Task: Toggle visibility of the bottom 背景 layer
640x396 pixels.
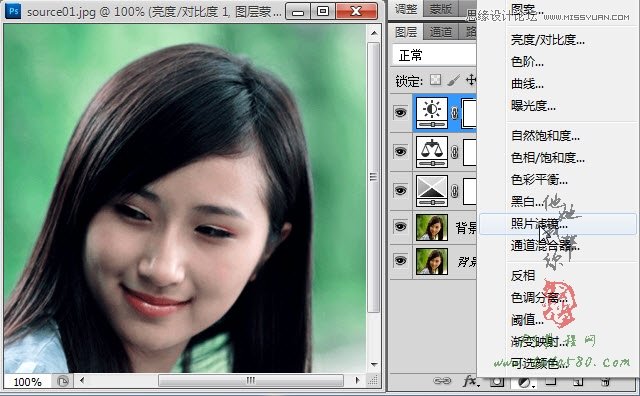Action: (400, 260)
